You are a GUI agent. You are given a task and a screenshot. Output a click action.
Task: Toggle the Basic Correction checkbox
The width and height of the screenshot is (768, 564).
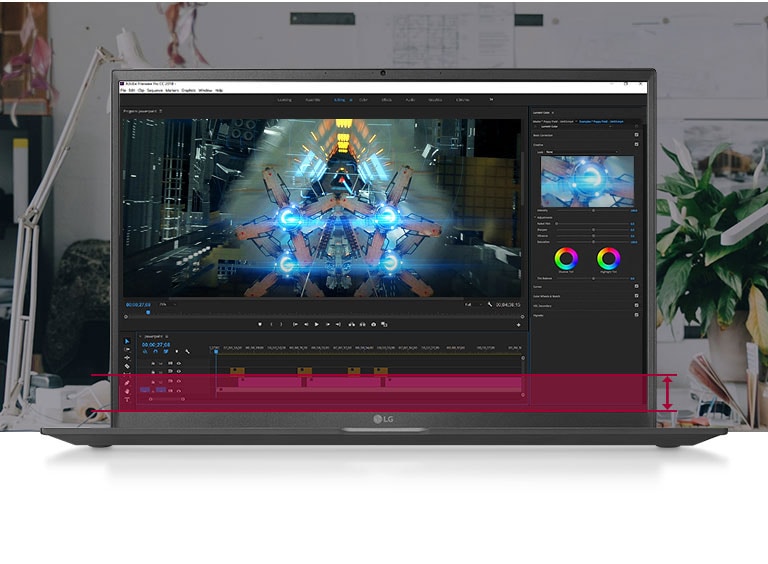[x=637, y=135]
